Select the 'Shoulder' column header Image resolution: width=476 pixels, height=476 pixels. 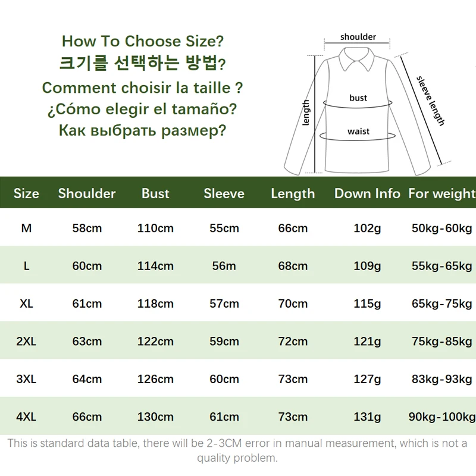87,193
